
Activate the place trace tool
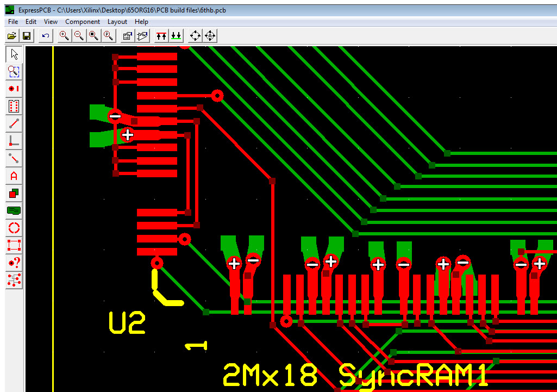tap(14, 123)
